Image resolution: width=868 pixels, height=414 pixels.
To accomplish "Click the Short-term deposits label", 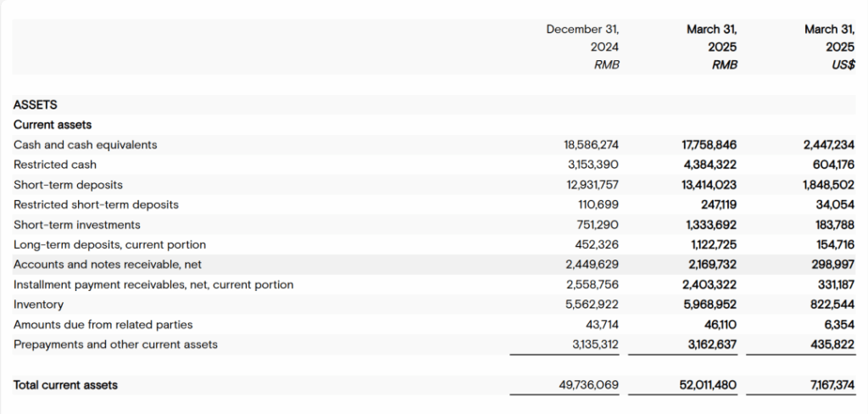I will pyautogui.click(x=68, y=185).
